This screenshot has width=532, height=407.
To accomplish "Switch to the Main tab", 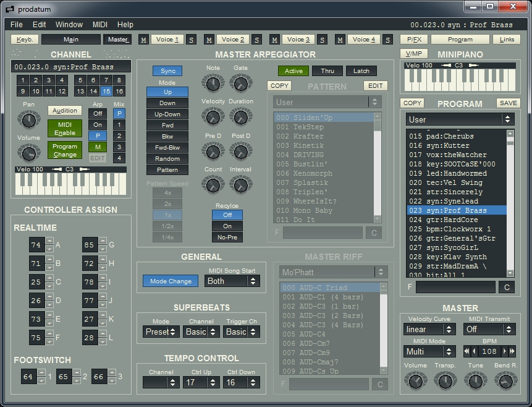I will click(x=71, y=40).
